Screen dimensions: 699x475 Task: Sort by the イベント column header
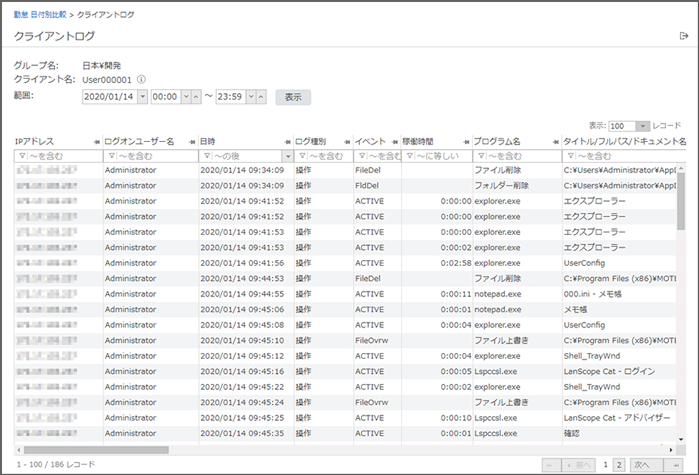pyautogui.click(x=370, y=142)
